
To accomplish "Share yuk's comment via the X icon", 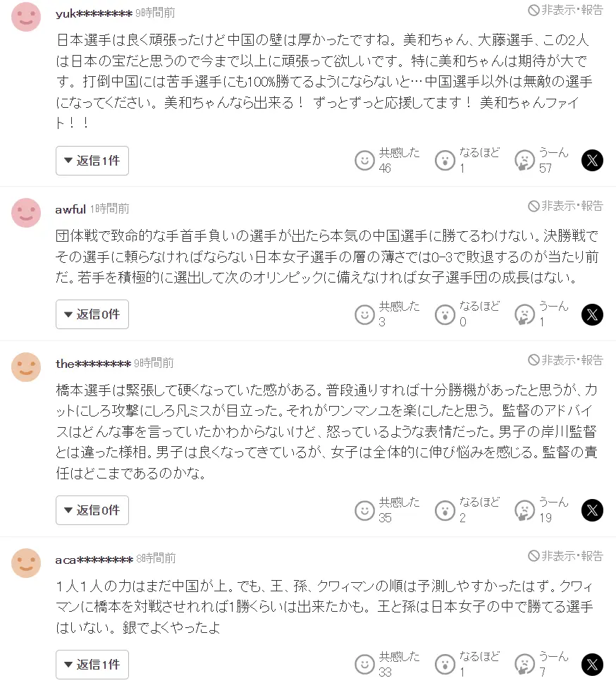I will [x=593, y=160].
